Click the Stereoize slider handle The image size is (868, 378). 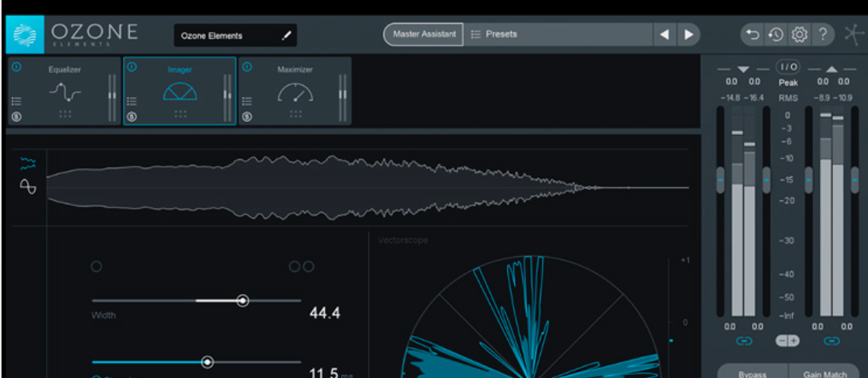pyautogui.click(x=207, y=363)
